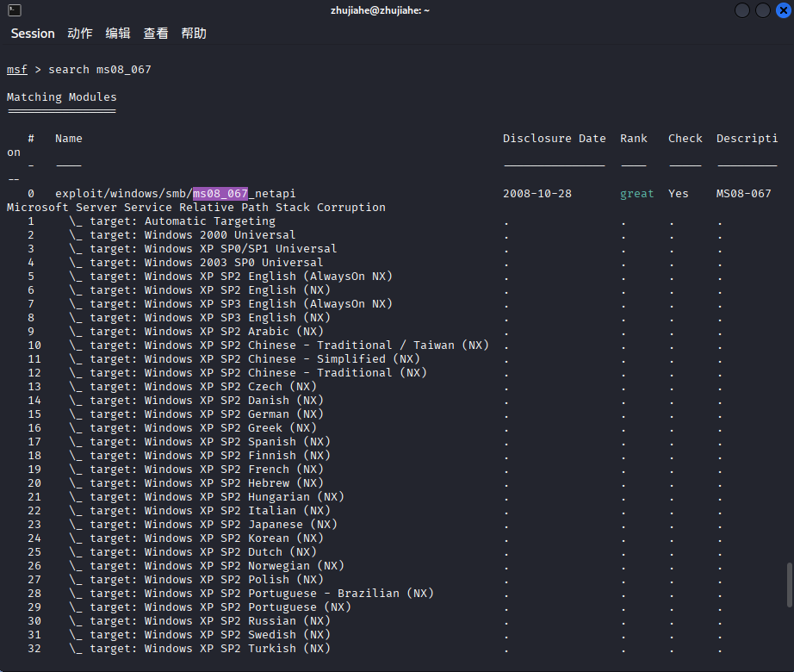794x672 pixels.
Task: Click the window title zhujiahe@zhujiahe: ~
Action: 380,10
